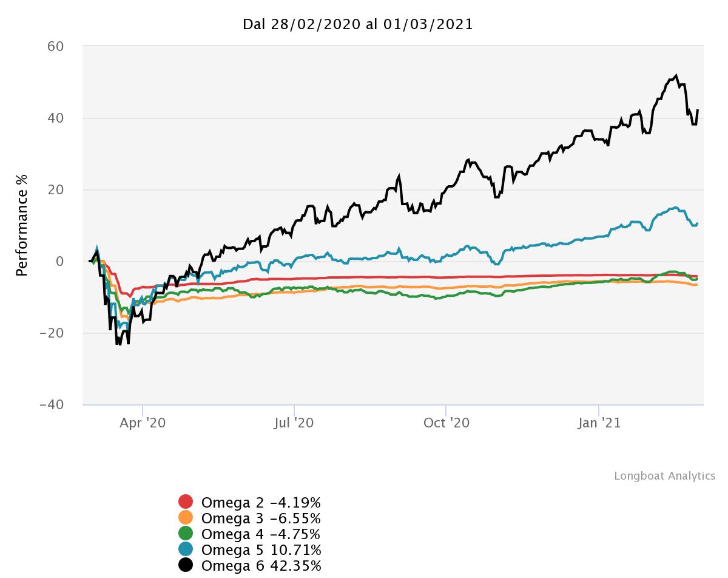Image resolution: width=728 pixels, height=578 pixels.
Task: Hide the Omega 5 10.71% legend text
Action: pyautogui.click(x=261, y=550)
